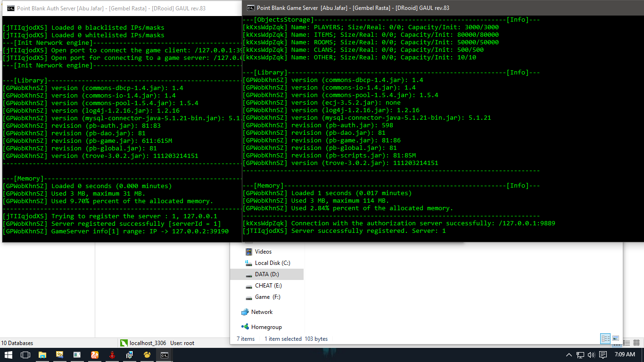Click 'Trying to register the server' line in the Auth Server

point(110,216)
